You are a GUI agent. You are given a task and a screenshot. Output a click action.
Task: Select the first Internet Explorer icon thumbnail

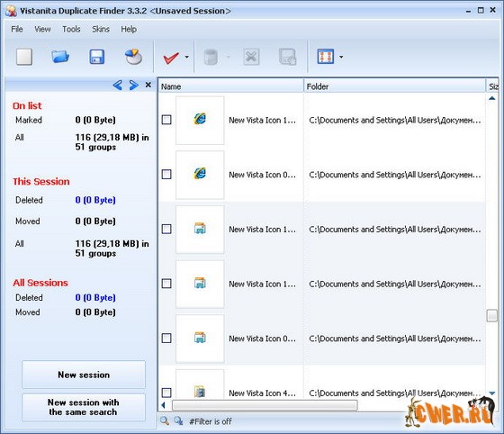200,120
